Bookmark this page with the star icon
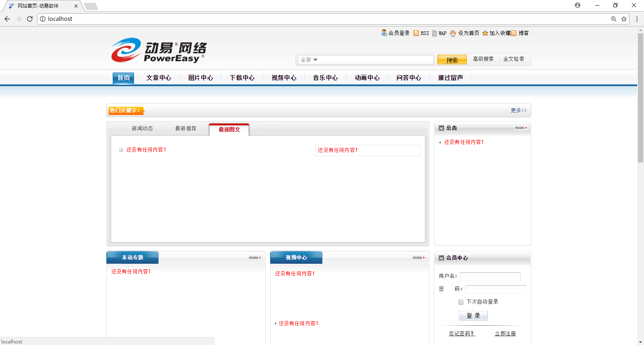 (624, 19)
